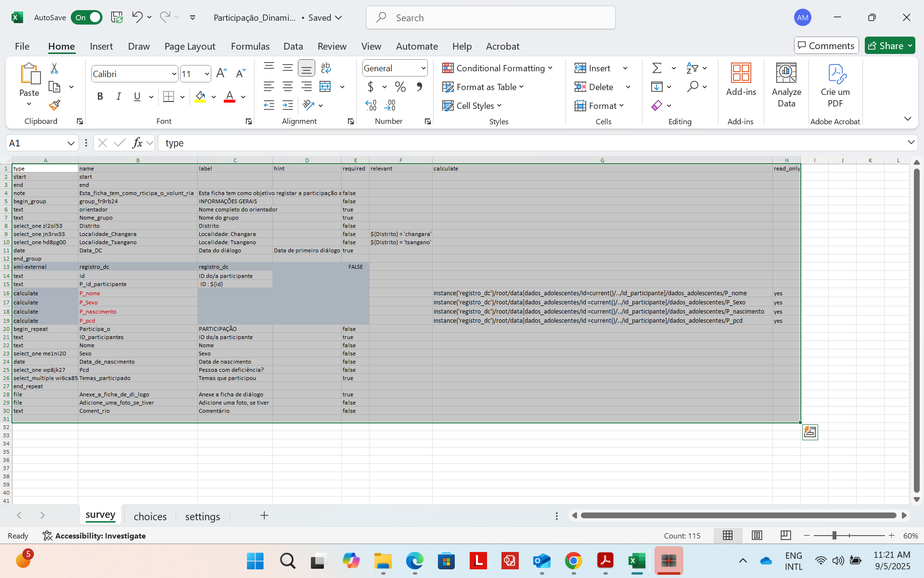Click the Percent Style icon
924x578 pixels.
point(400,87)
